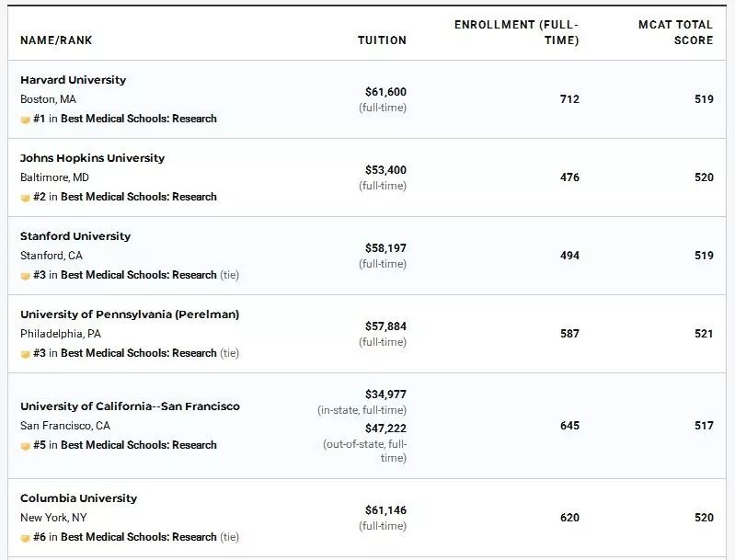
Task: Click the badge icon beside Columbia's #6 rank
Action: pos(26,538)
